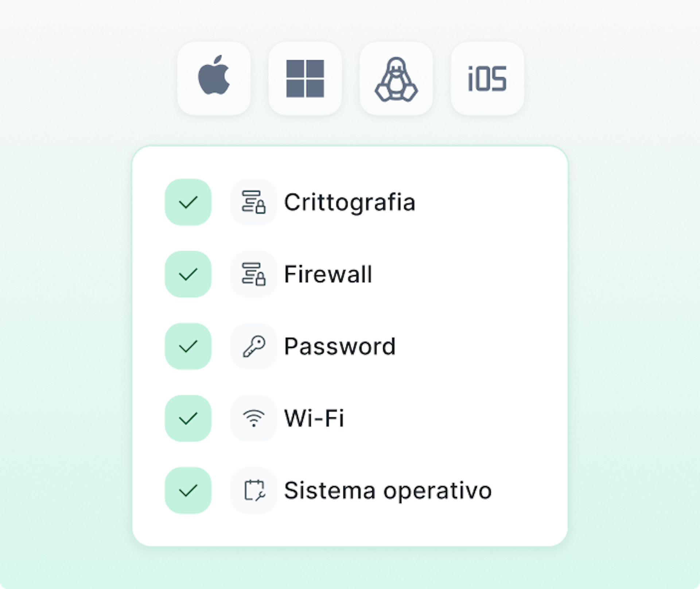Click the Crittografia label

coord(350,202)
